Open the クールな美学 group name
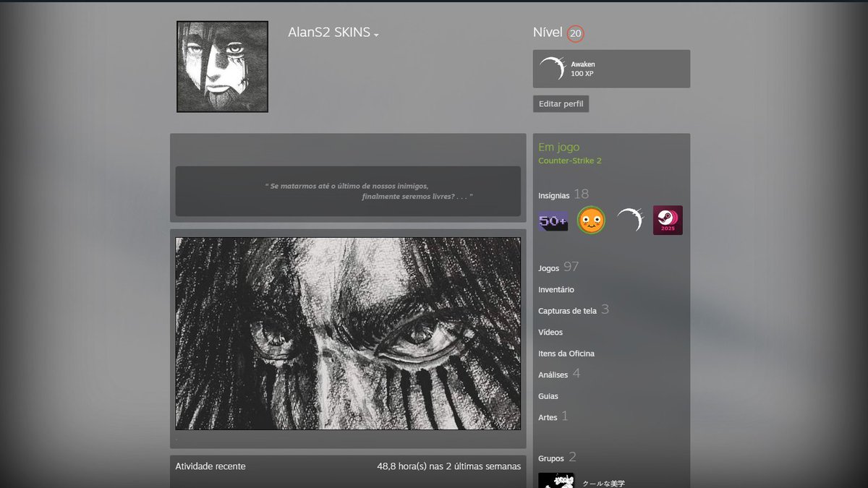Screen dimensions: 868x488 604,484
